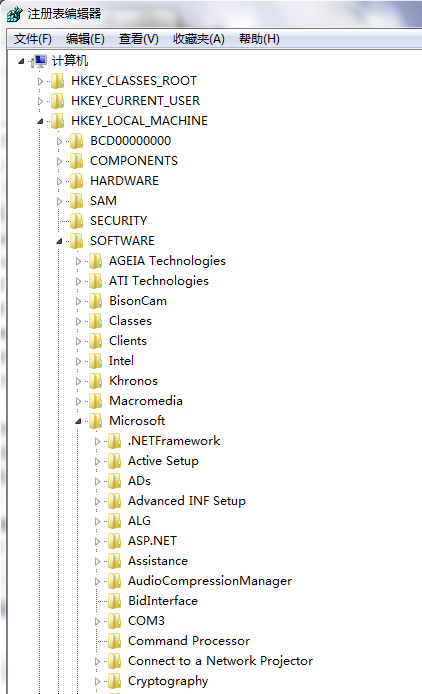Collapse the SOFTWARE key
This screenshot has width=422, height=694.
click(59, 241)
